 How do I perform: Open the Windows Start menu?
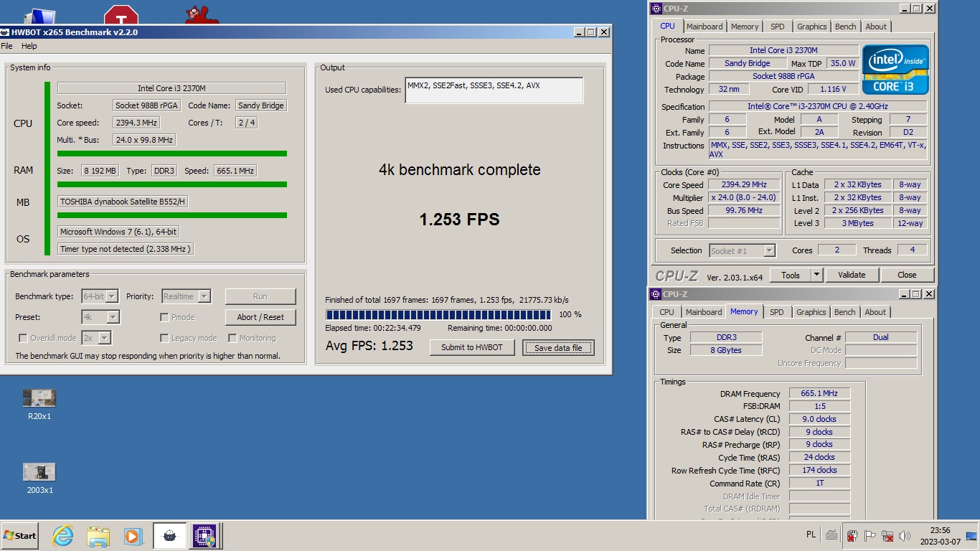click(20, 535)
